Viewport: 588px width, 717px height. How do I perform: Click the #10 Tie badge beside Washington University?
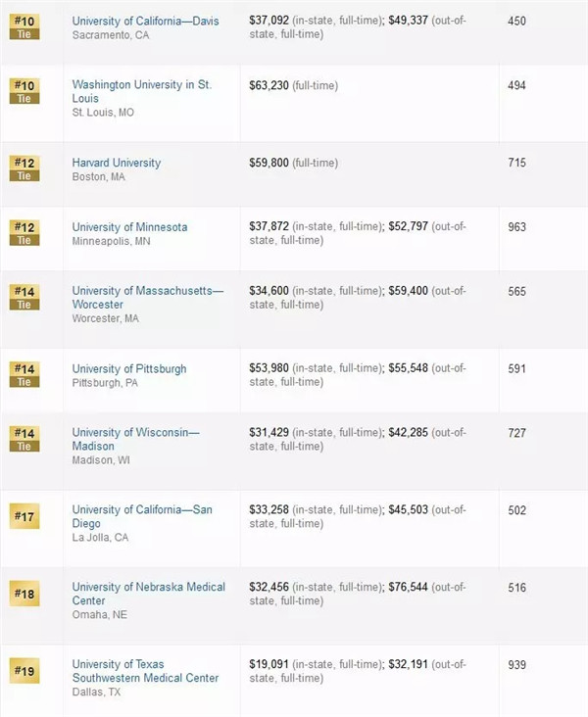[x=24, y=91]
